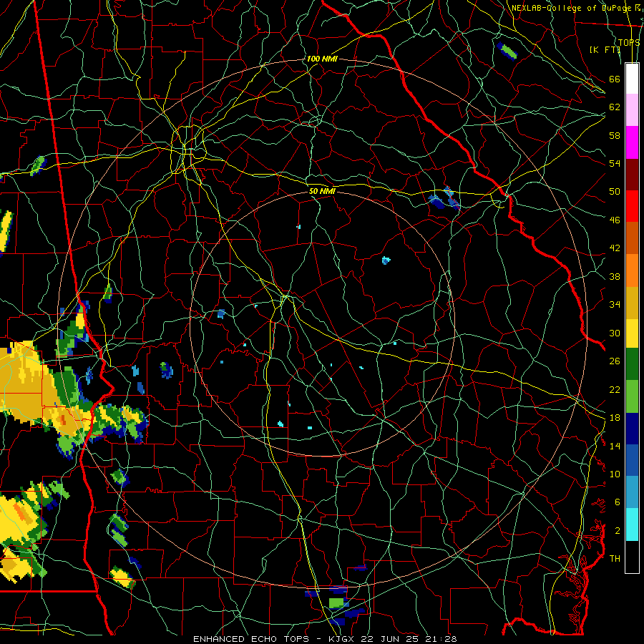Image resolution: width=644 pixels, height=644 pixels.
Task: Click the legend value 54
Action: (x=615, y=163)
